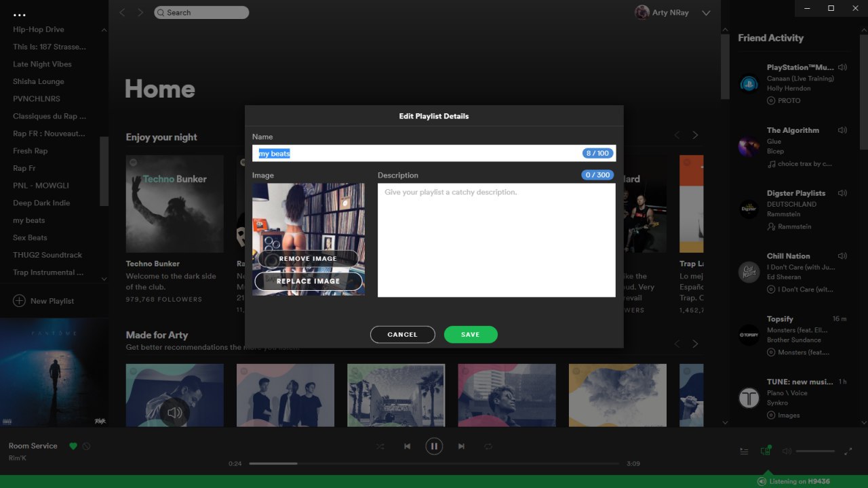Toggle repeat mode
868x488 pixels.
coord(488,447)
